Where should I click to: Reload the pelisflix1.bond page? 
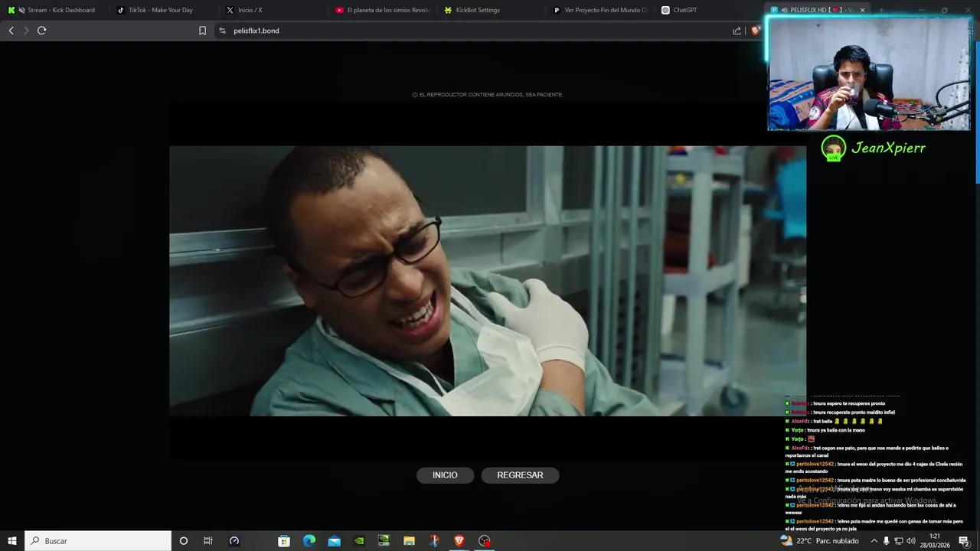[x=41, y=31]
